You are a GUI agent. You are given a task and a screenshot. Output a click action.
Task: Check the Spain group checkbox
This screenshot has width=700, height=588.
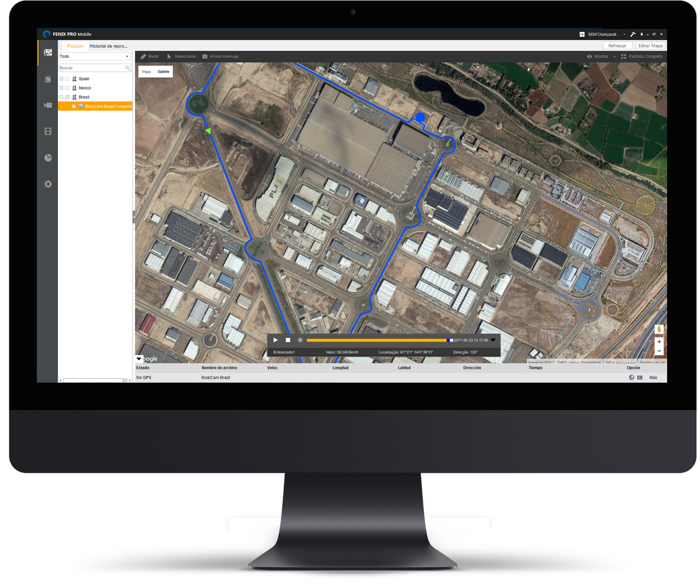[67, 79]
